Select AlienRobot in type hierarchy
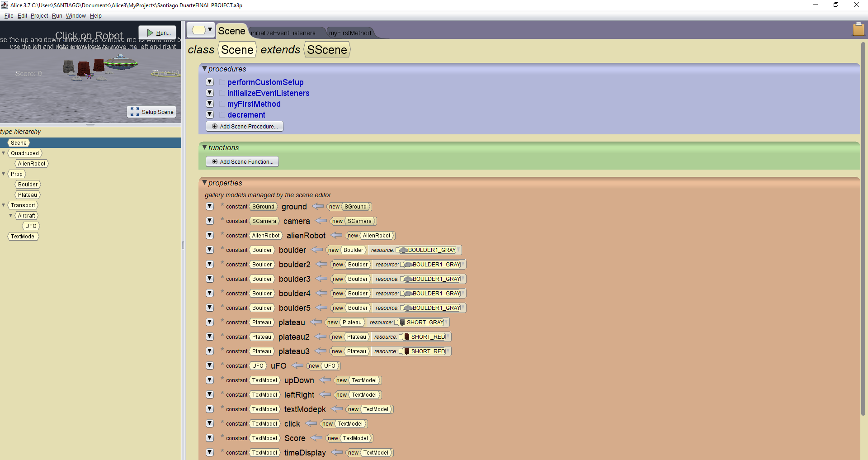The width and height of the screenshot is (868, 460). pos(32,164)
